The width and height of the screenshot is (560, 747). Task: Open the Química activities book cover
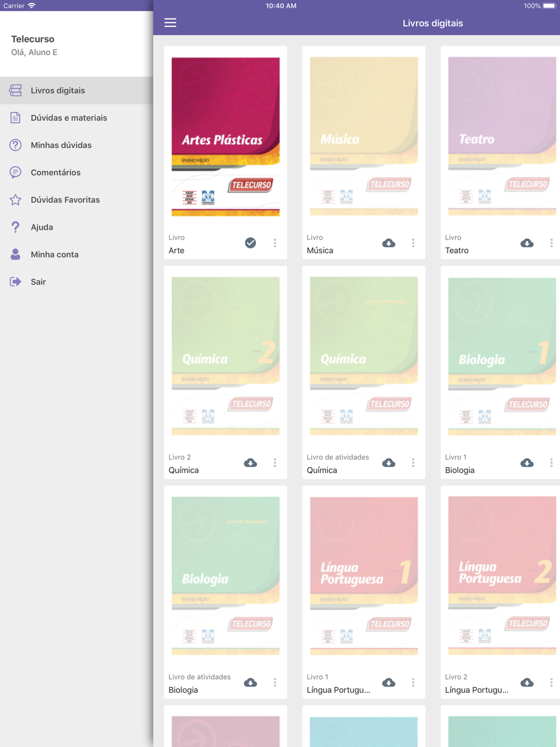tap(364, 356)
